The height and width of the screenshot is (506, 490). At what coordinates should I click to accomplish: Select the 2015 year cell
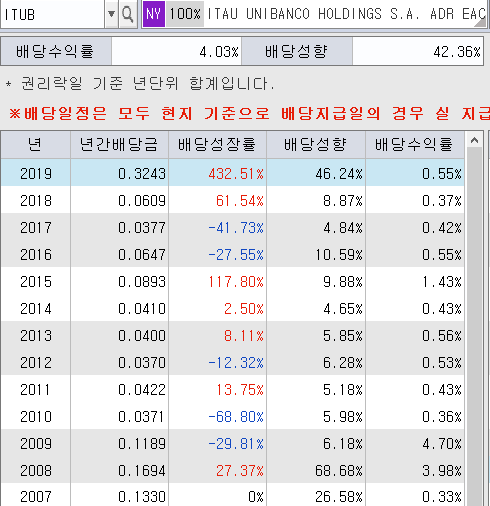coord(36,282)
